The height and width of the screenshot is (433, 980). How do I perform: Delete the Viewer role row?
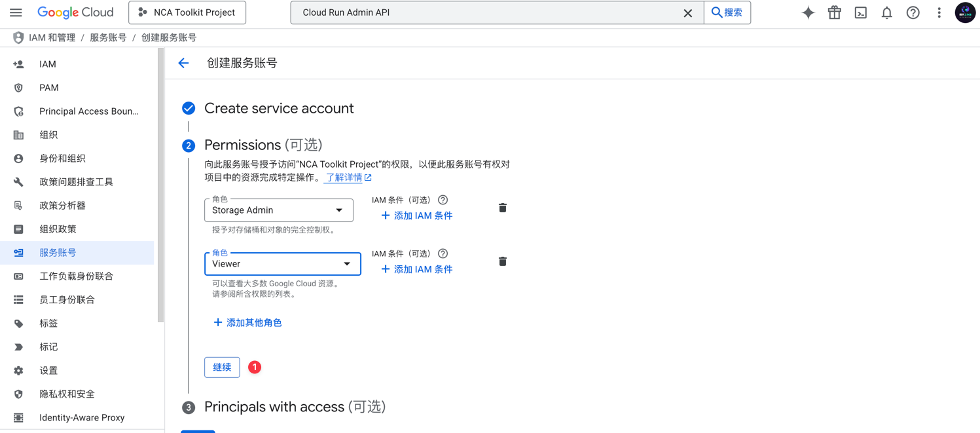[x=502, y=261]
